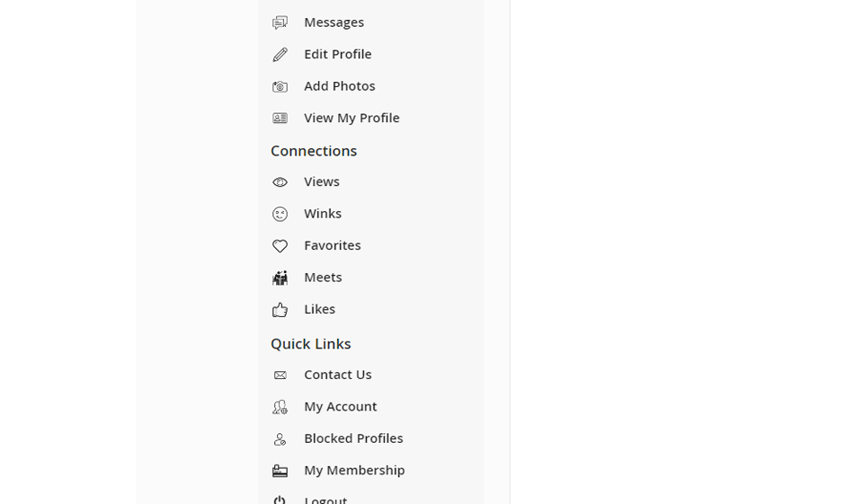Click the Winks smiley face icon
This screenshot has width=863, height=504.
[x=280, y=214]
